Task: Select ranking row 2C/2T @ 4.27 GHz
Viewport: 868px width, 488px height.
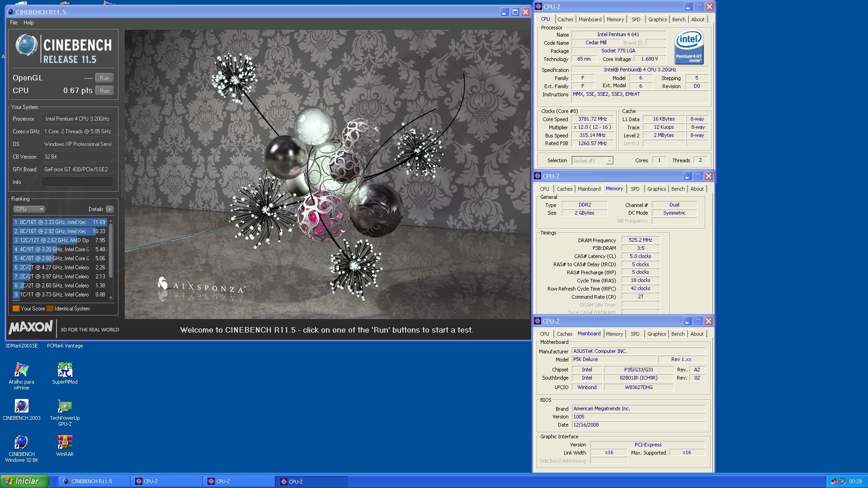Action: (60, 267)
